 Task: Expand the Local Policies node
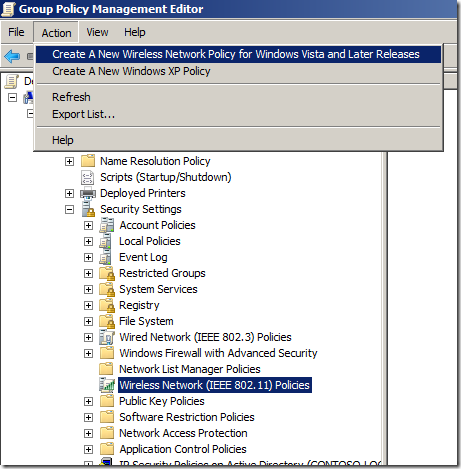tap(88, 241)
